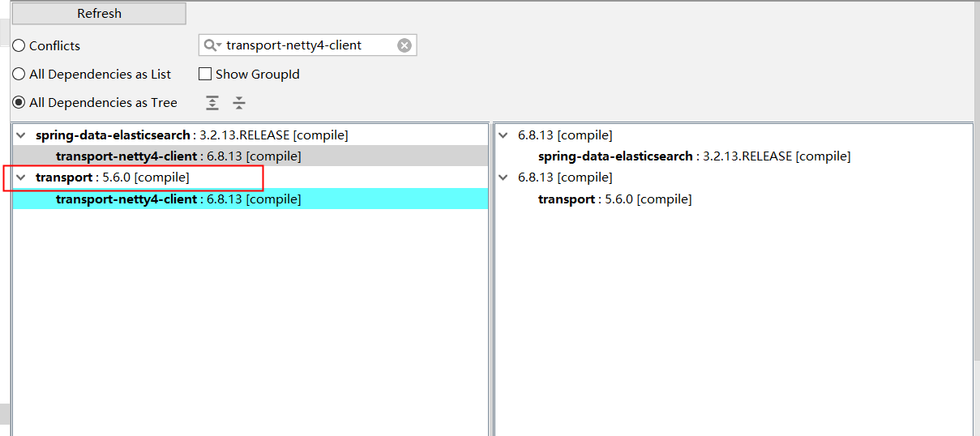
Task: Select All Dependencies as List option
Action: point(19,74)
